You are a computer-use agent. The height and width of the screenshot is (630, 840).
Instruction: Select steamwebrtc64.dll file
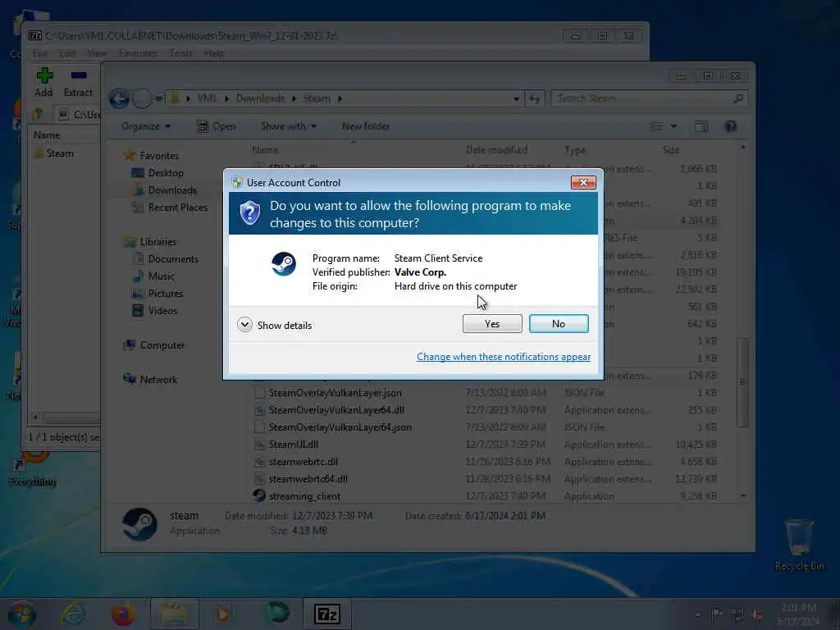308,479
